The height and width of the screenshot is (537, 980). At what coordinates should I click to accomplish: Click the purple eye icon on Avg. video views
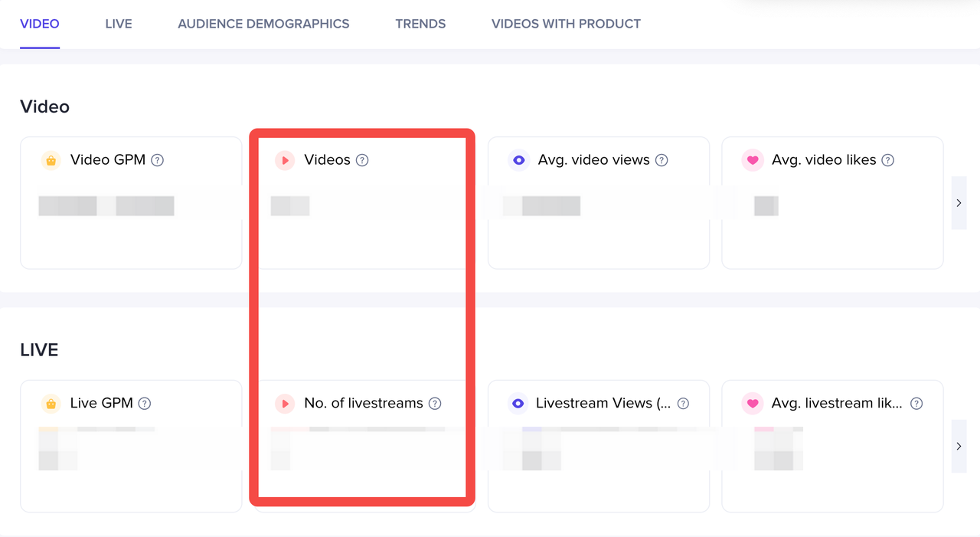coord(518,160)
